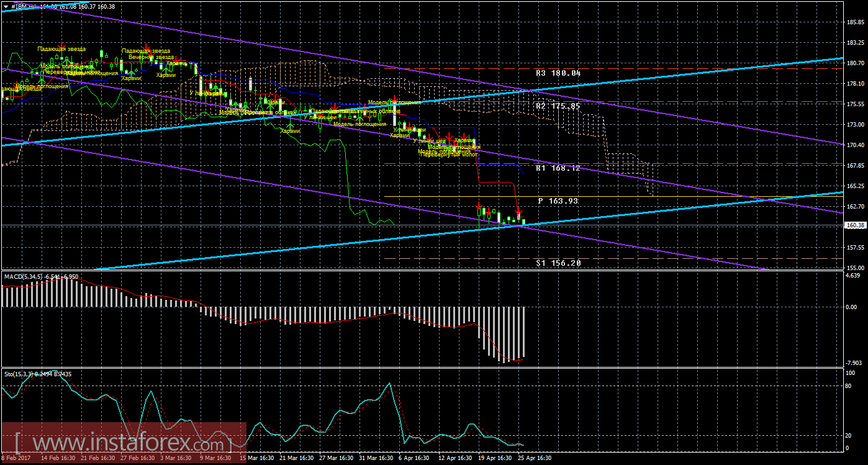
Task: Select the P 163.93 pivot label
Action: tap(558, 201)
